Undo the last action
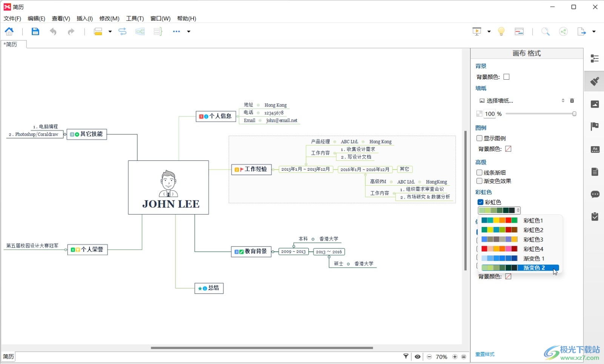Viewport: 604px width, 364px height. point(53,31)
